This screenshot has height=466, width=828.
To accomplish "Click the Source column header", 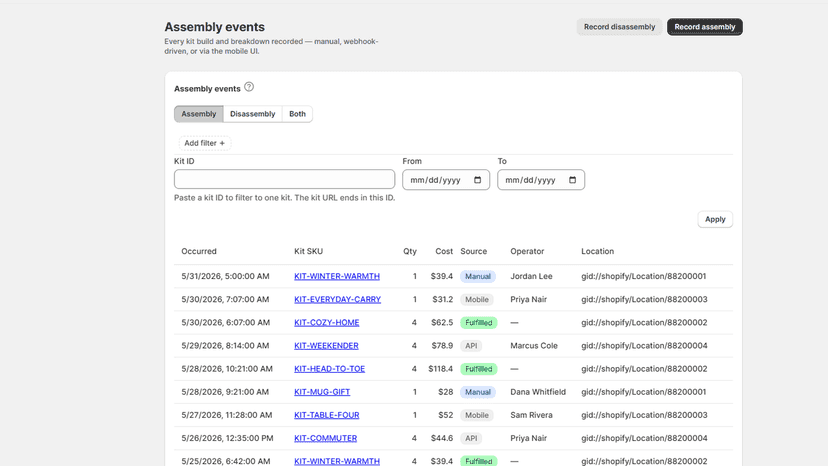I will (474, 251).
